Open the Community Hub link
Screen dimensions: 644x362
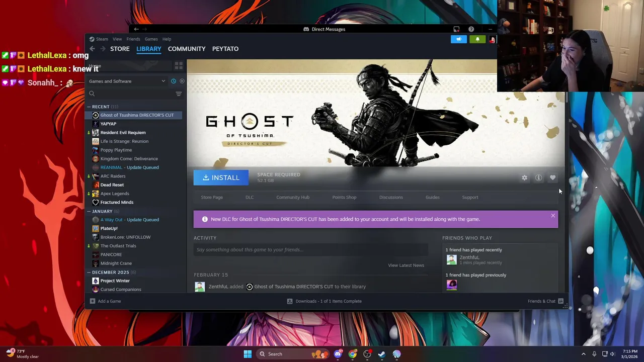click(293, 197)
